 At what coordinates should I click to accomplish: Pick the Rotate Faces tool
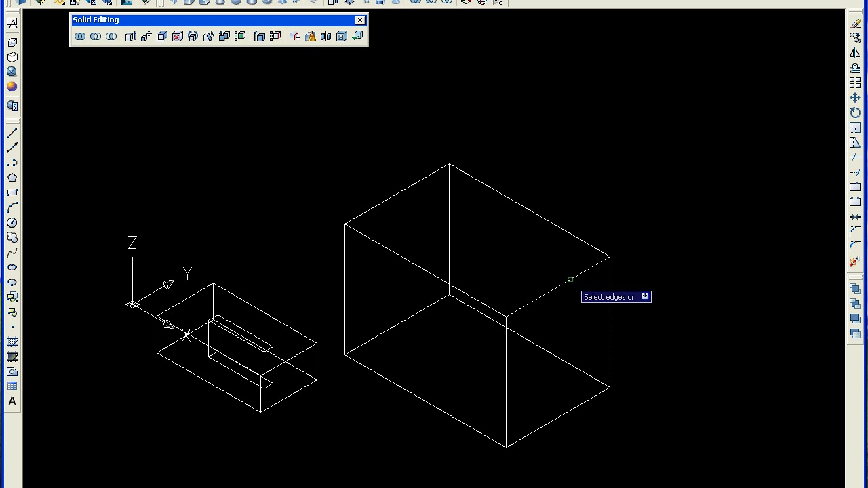(193, 37)
